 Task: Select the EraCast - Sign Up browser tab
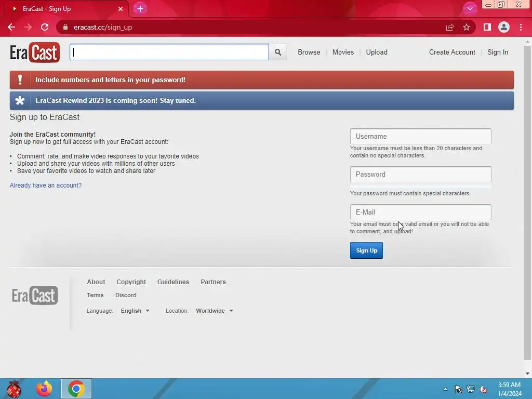click(66, 9)
